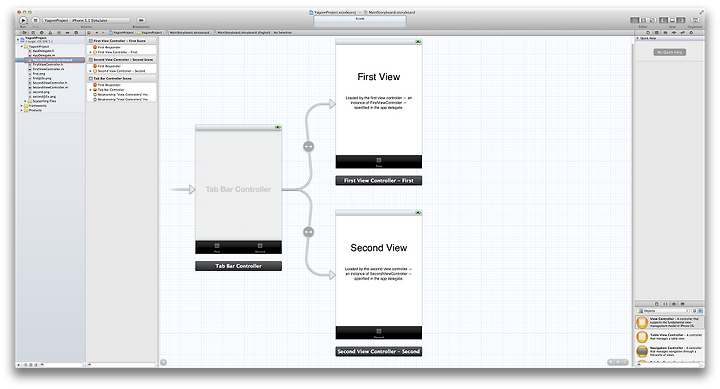Screen dimensions: 720x389
Task: Expand the Frameworks group
Action: tap(22, 106)
